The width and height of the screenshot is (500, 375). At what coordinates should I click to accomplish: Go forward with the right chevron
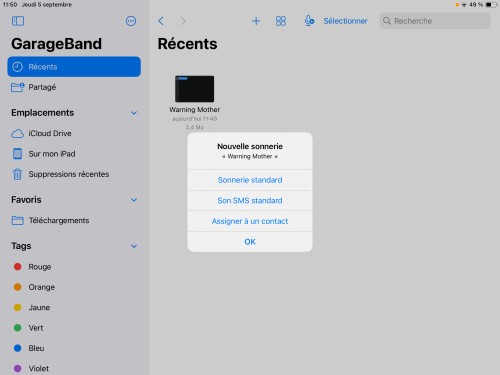pyautogui.click(x=183, y=21)
